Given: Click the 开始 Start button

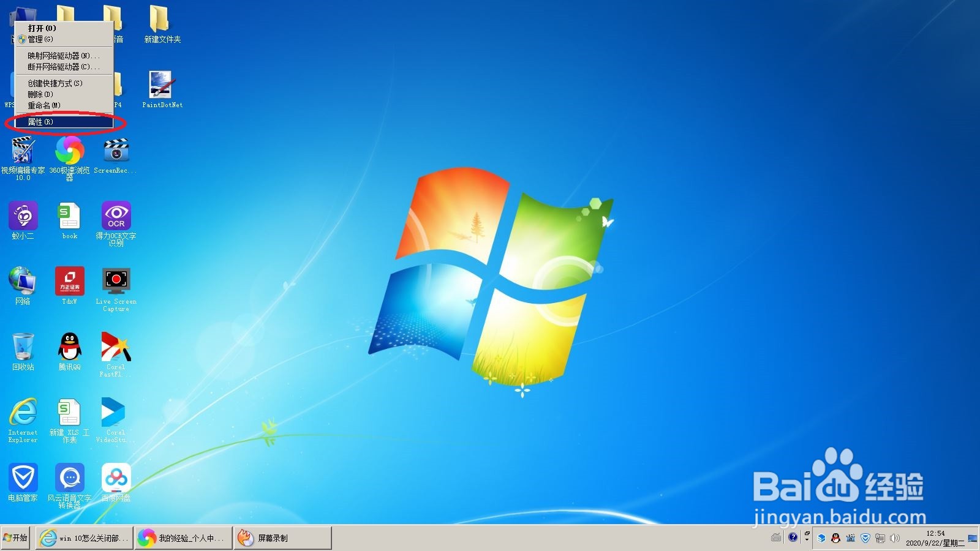Looking at the screenshot, I should pos(15,538).
